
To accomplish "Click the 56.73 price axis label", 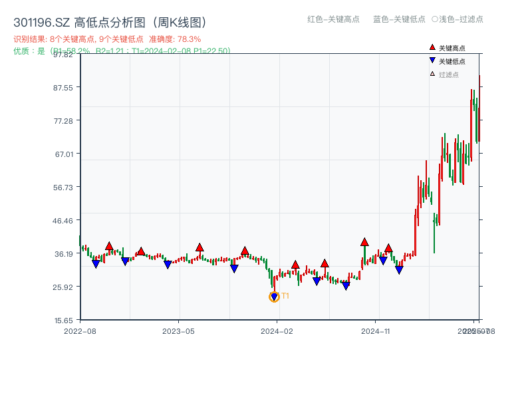I will click(x=63, y=188).
